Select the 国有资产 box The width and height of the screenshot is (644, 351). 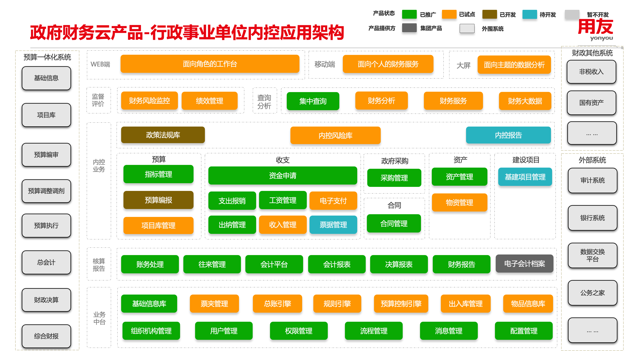591,102
